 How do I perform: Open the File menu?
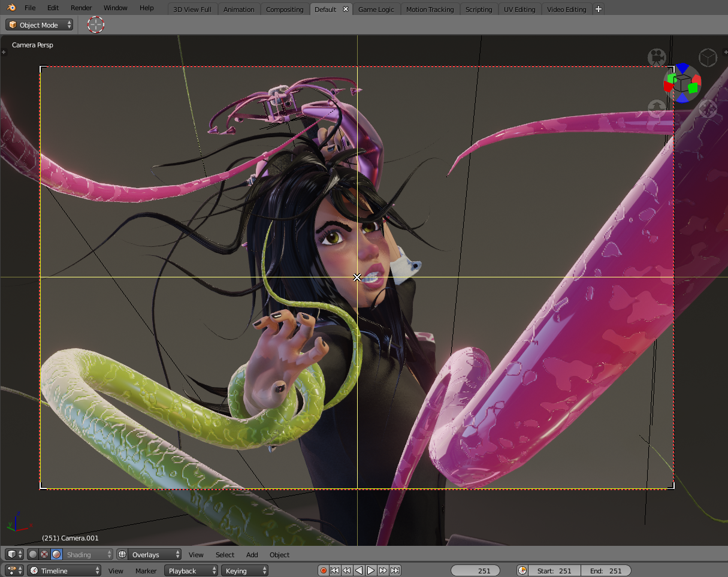coord(30,8)
